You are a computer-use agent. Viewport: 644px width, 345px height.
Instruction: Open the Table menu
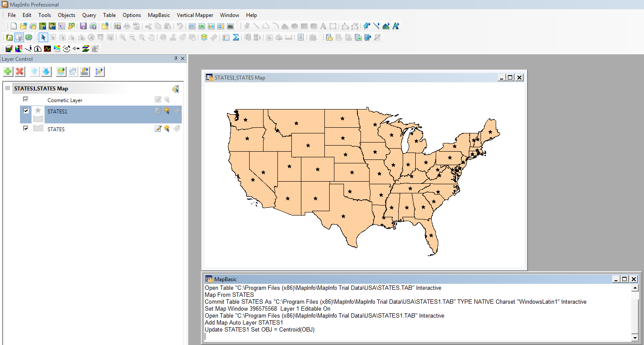[x=109, y=15]
